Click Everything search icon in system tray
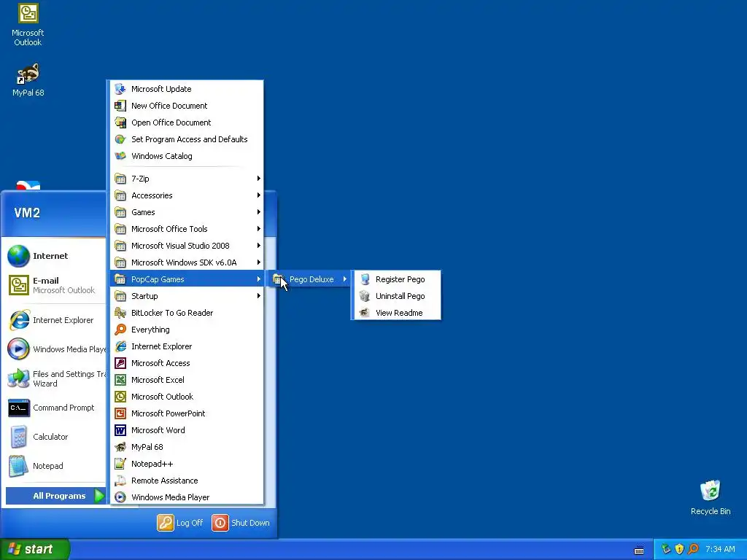Image resolution: width=747 pixels, height=560 pixels. [693, 549]
